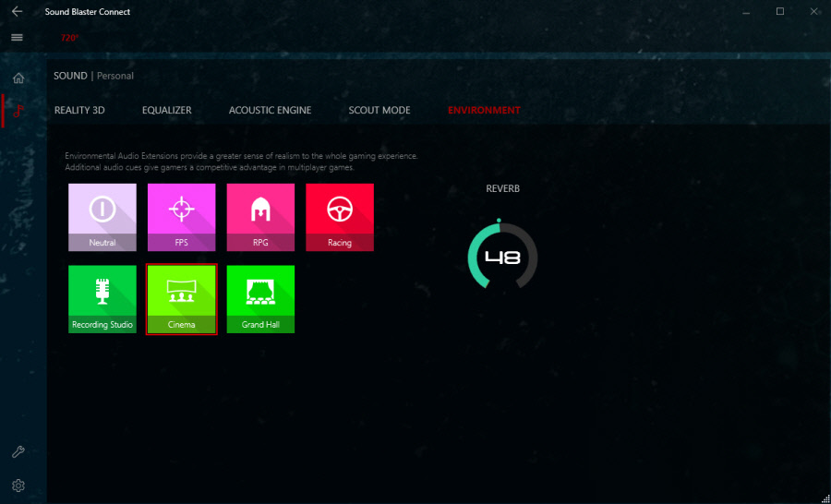Switch to the Equalizer tab
Image resolution: width=831 pixels, height=504 pixels.
coord(167,111)
